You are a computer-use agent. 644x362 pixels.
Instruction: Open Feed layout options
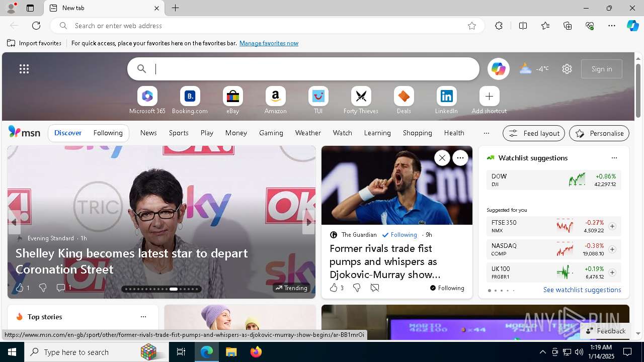[534, 133]
